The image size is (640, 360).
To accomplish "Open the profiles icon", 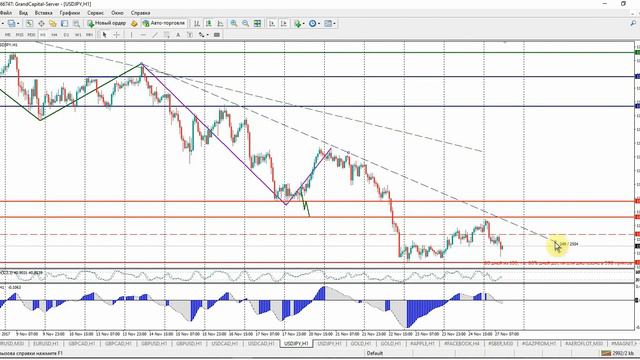I will (11, 24).
